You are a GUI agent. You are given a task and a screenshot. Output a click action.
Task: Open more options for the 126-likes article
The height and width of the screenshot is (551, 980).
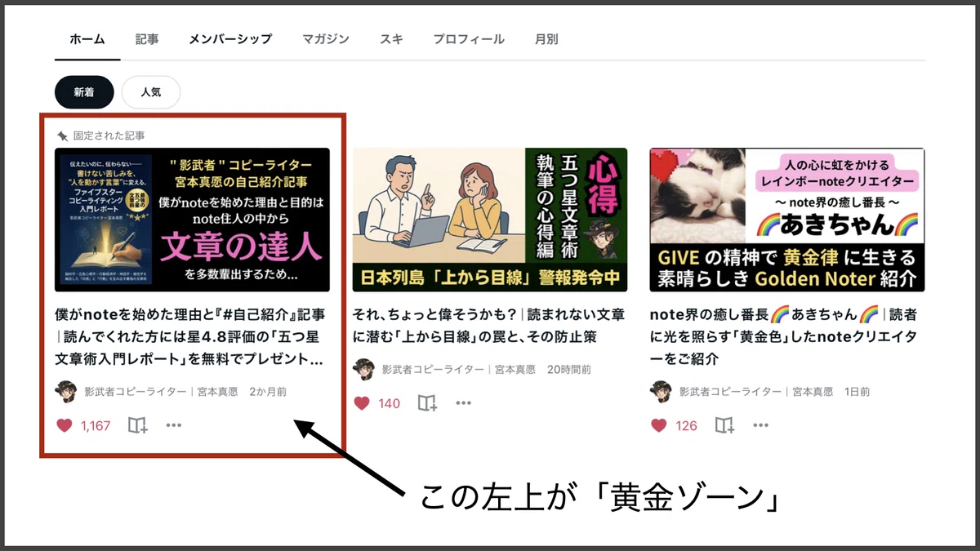761,425
